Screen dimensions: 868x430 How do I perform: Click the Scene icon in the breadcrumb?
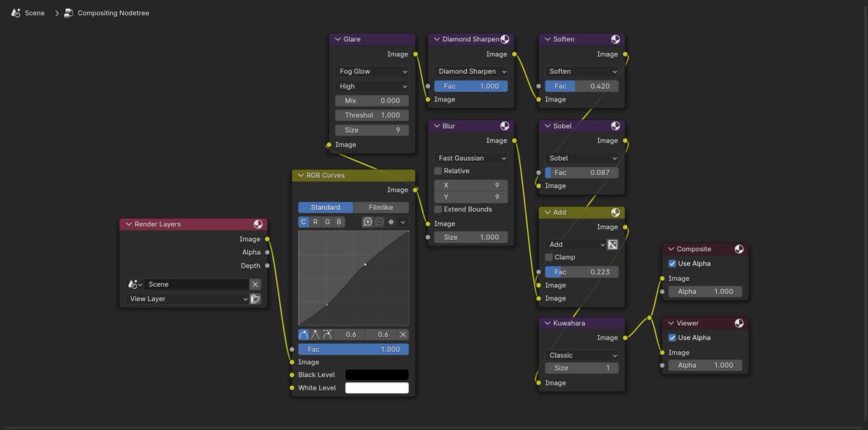[15, 13]
